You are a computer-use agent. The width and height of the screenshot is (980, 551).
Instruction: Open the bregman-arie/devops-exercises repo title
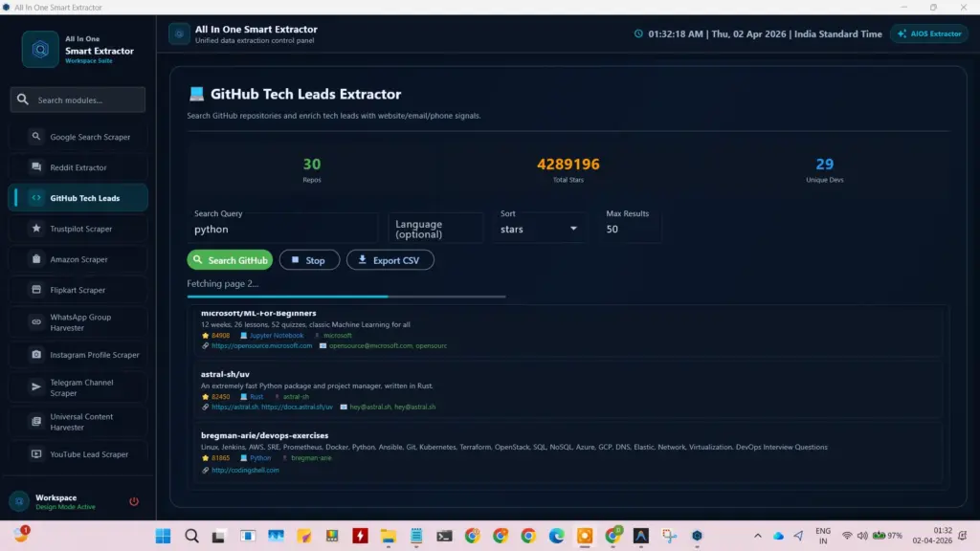(264, 435)
